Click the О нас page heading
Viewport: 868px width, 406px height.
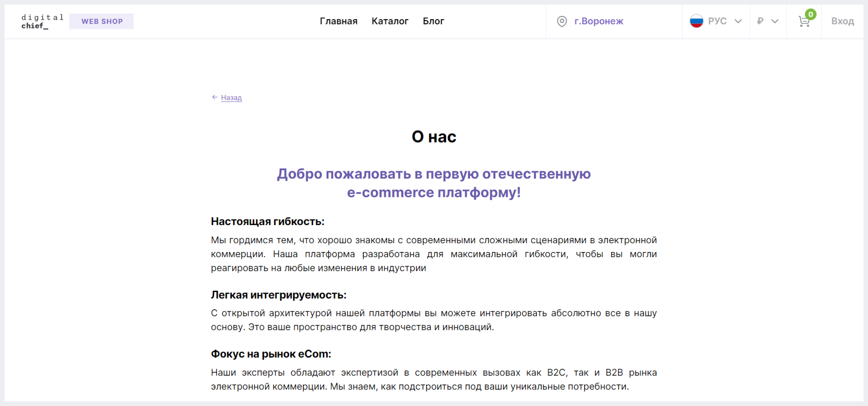click(434, 137)
